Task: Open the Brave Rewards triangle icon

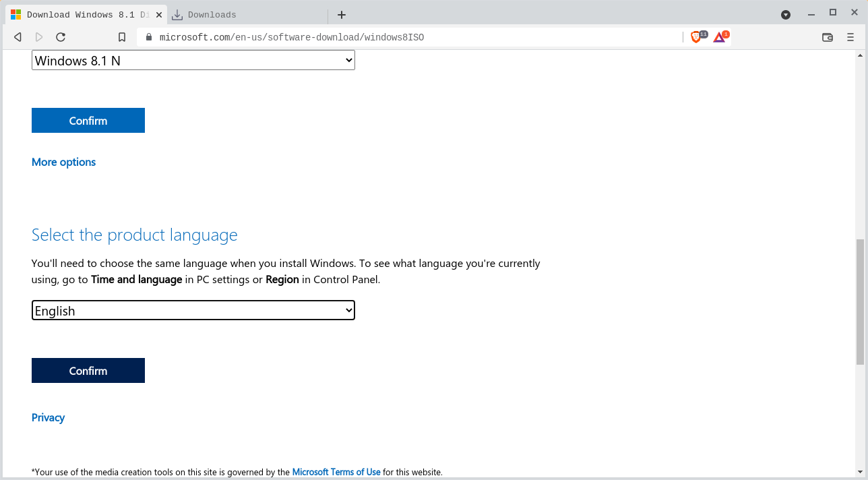Action: click(x=720, y=37)
